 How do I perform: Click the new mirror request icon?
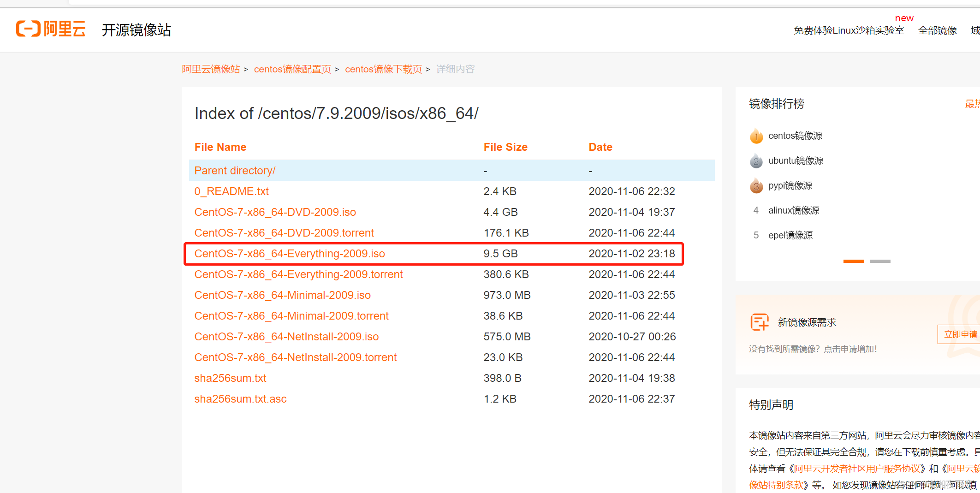point(760,322)
